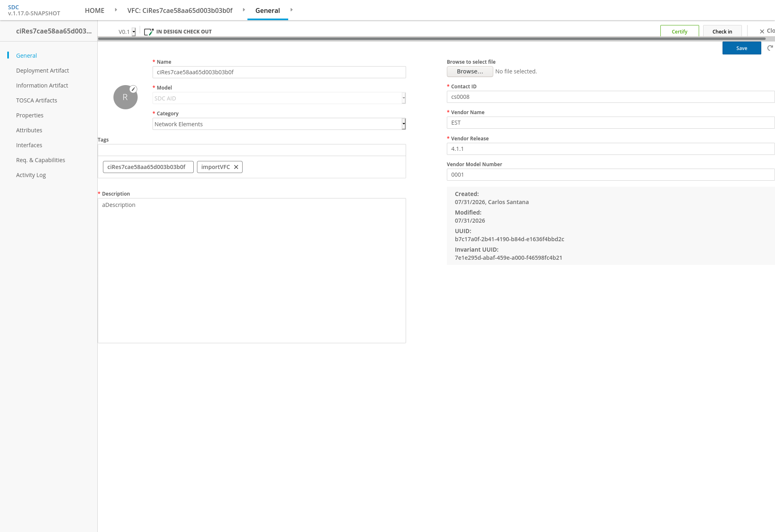Click the arrow after VFC breadcrumb
The height and width of the screenshot is (532, 775).
coord(244,10)
